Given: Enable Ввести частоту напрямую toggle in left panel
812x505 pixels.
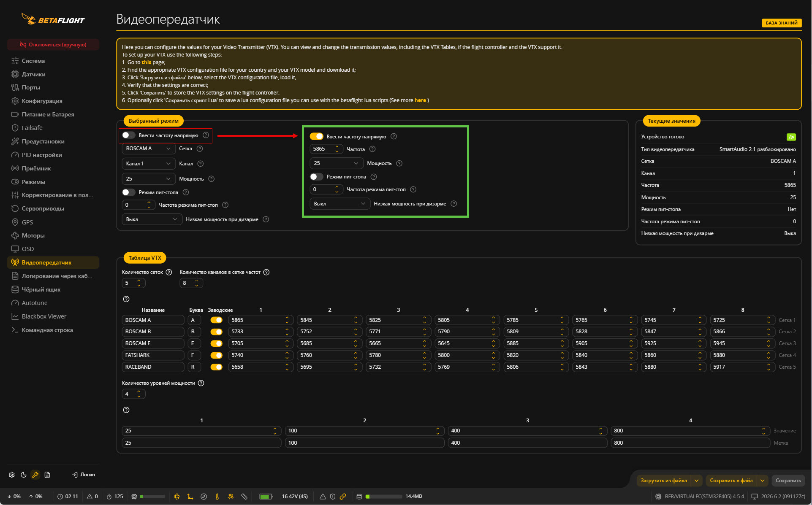Looking at the screenshot, I should (x=129, y=135).
